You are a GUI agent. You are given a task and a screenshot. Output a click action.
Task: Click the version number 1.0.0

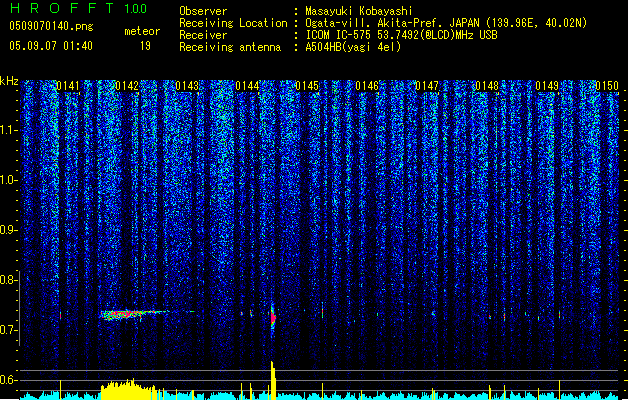135,8
